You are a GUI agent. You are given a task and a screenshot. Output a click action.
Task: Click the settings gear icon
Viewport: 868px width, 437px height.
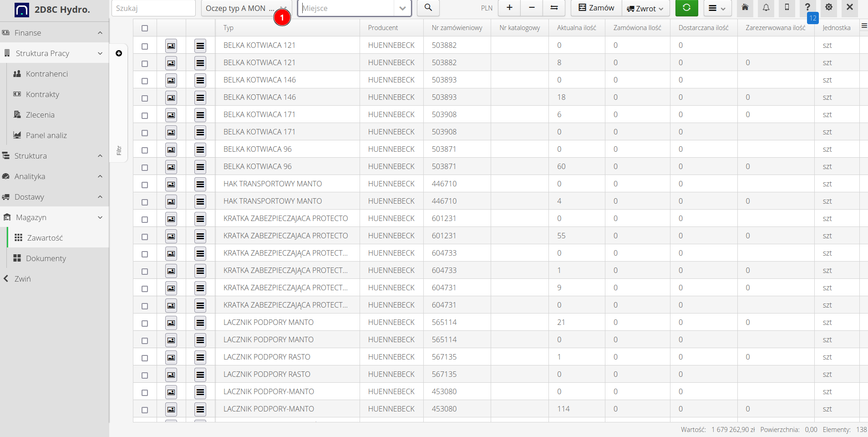pos(829,7)
